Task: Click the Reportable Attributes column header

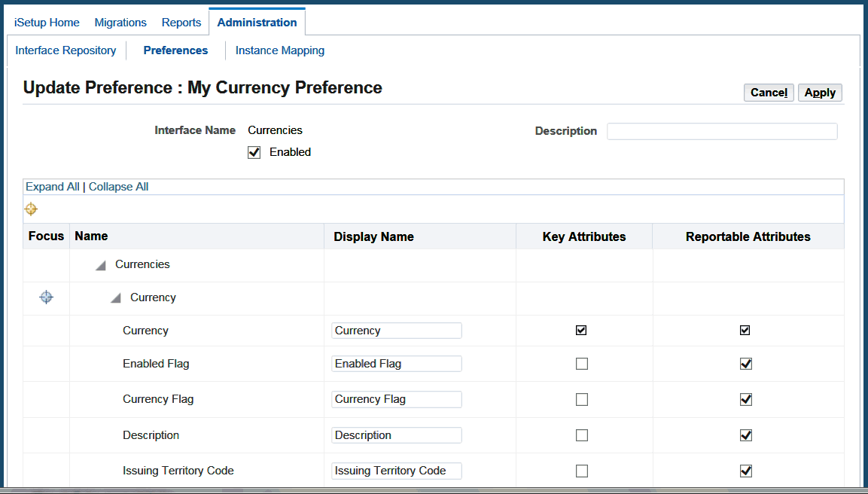Action: 748,236
